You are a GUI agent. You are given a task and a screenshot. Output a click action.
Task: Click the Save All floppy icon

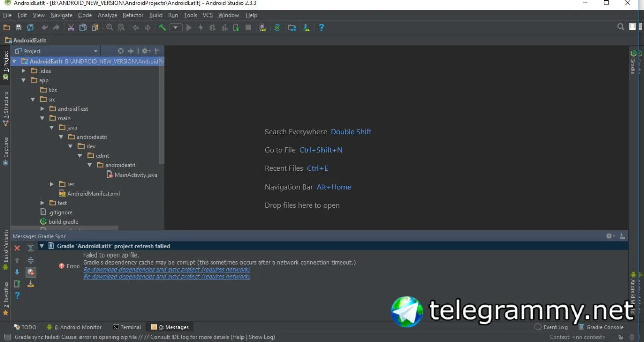19,28
